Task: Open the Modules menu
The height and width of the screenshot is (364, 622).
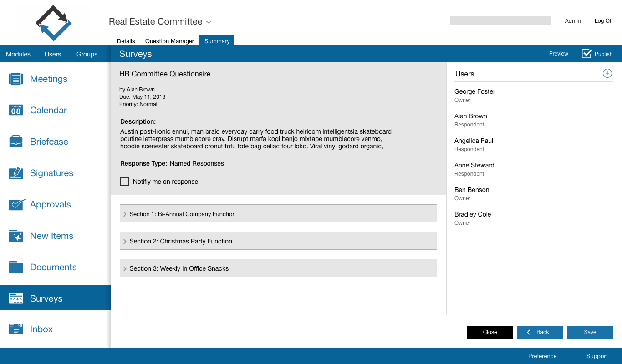Action: pos(18,54)
